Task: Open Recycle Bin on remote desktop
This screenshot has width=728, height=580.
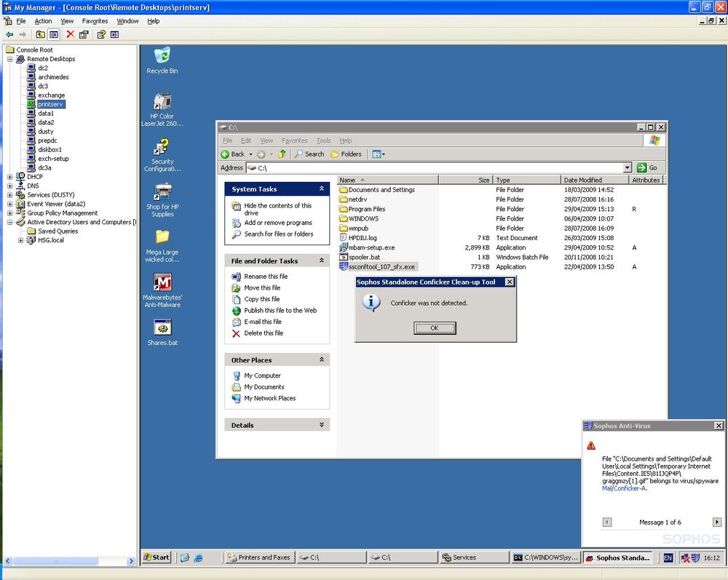Action: tap(162, 60)
